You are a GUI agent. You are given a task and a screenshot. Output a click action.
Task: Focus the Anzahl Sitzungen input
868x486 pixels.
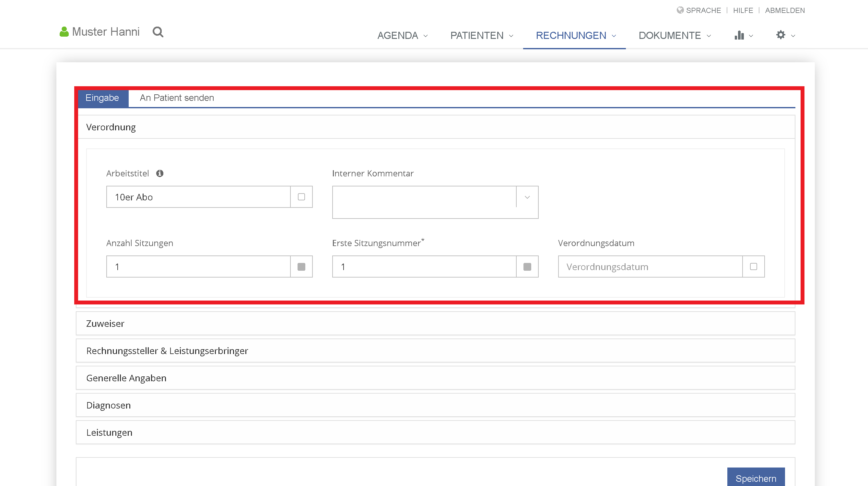pos(198,267)
